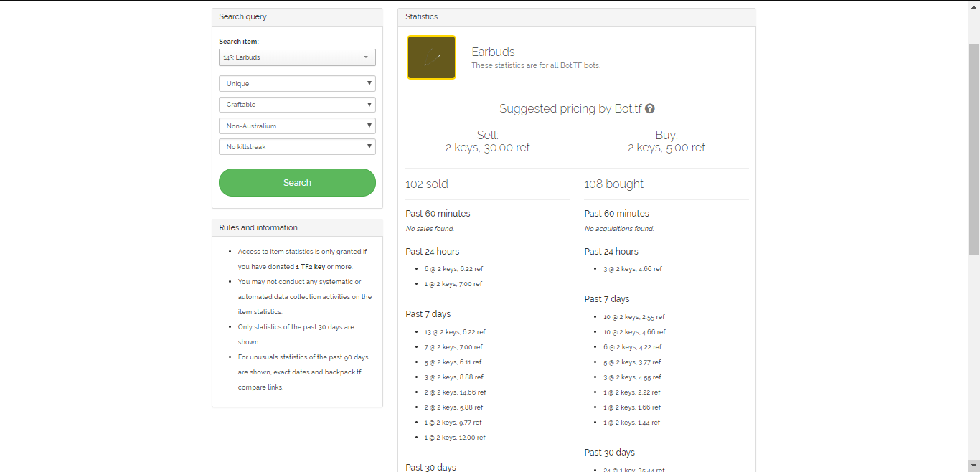This screenshot has height=472, width=980.
Task: Open the Non-Australium dropdown
Action: [297, 126]
